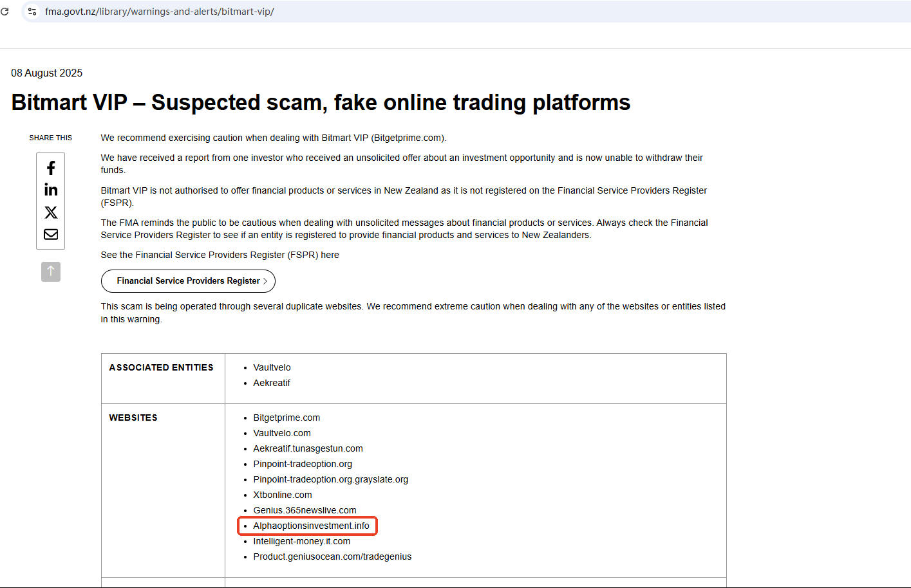Image resolution: width=911 pixels, height=588 pixels.
Task: Select the Xtbonline.com website entry
Action: point(283,495)
